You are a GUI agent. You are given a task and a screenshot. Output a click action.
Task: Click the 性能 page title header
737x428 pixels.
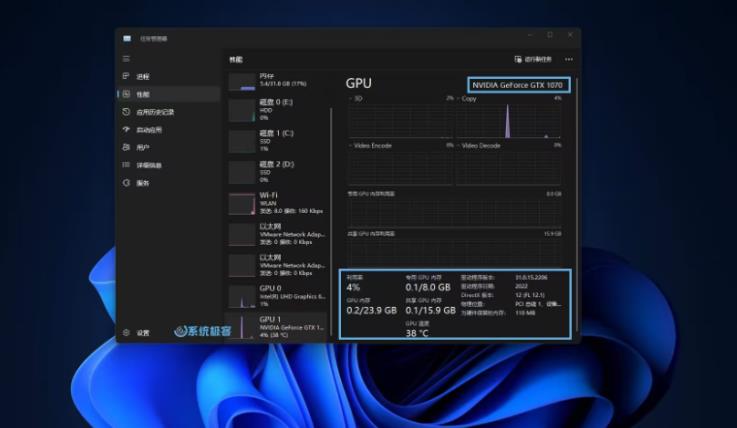235,60
